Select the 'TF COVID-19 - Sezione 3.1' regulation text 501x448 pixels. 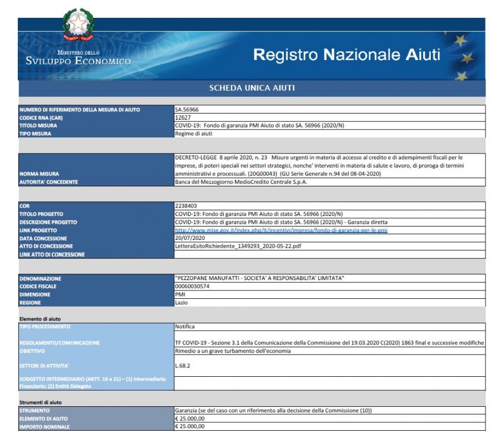[x=330, y=343]
